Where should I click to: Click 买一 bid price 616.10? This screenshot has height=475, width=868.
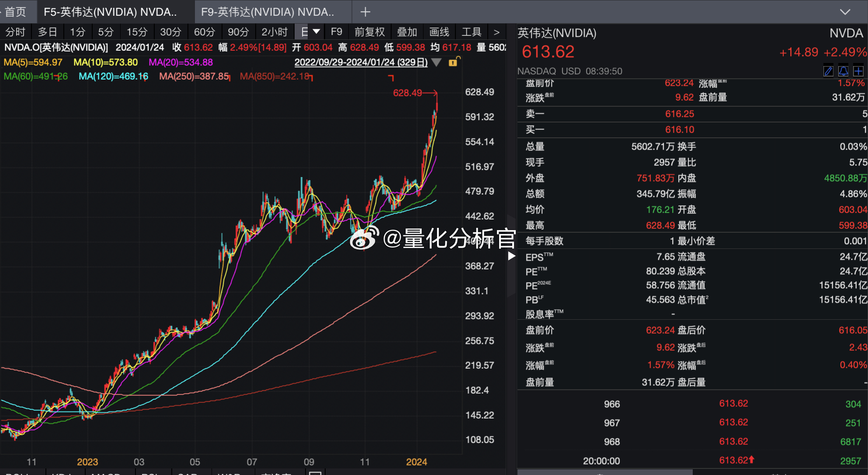680,129
